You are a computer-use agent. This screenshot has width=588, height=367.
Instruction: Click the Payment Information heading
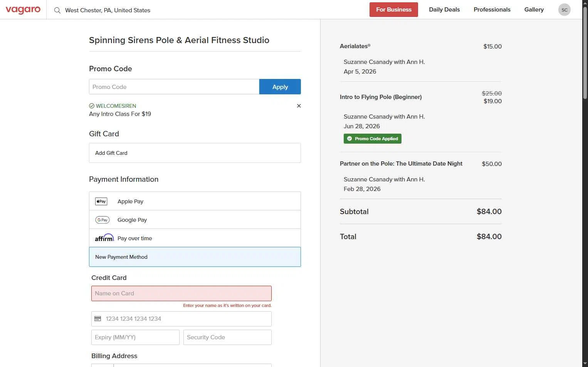coord(124,179)
